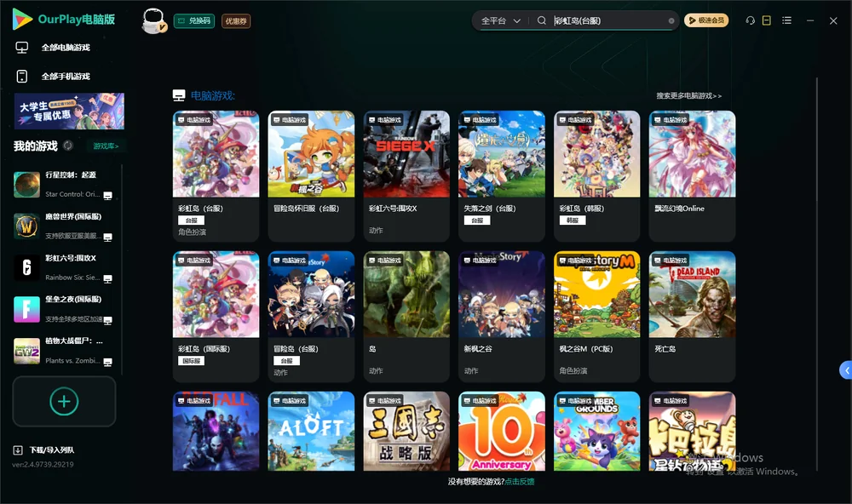Open the 彩虹岛 (台服) game card
The height and width of the screenshot is (504, 852).
tap(216, 176)
